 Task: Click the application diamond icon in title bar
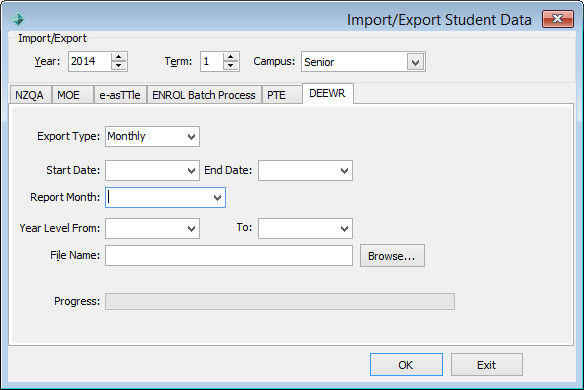click(18, 19)
